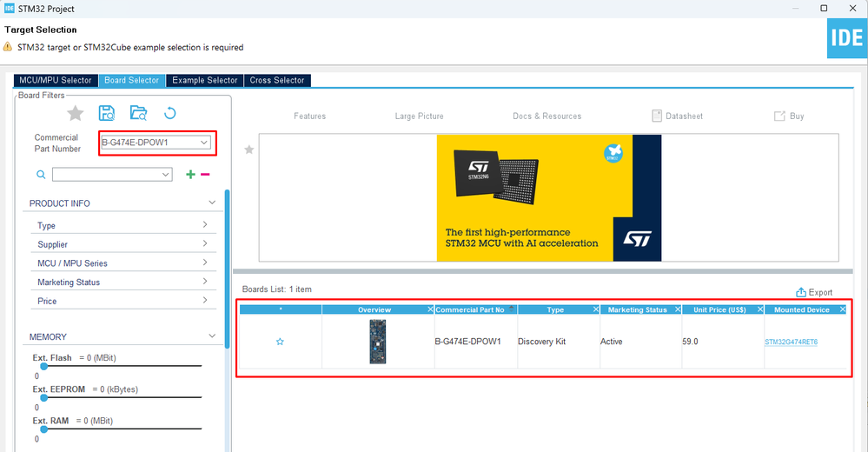Switch to Cross Selector tab
Image resolution: width=868 pixels, height=452 pixels.
[277, 80]
